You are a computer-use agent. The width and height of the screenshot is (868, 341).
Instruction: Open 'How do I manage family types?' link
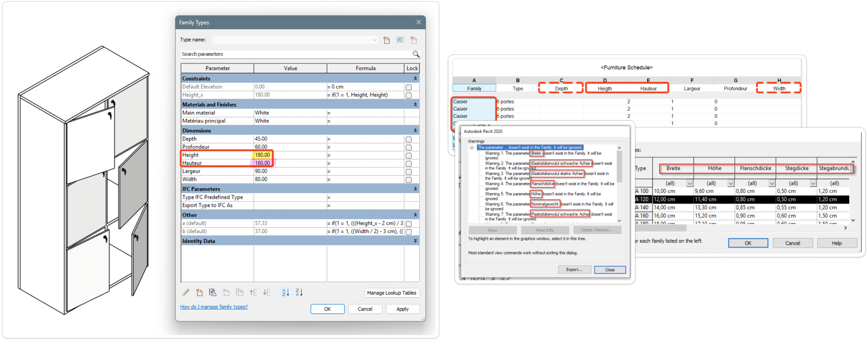tap(214, 307)
